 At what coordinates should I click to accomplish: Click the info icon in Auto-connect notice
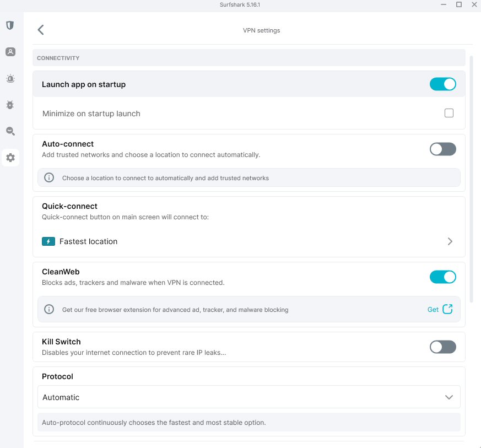[49, 177]
